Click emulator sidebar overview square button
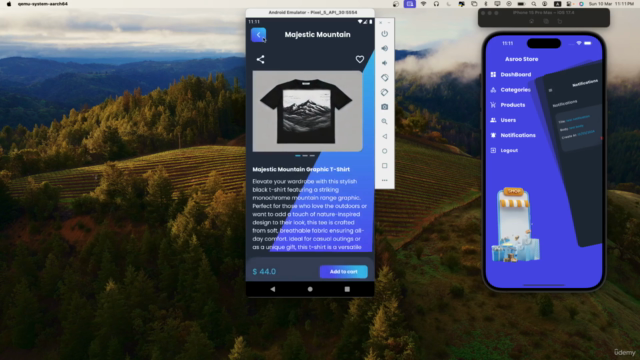 click(384, 166)
